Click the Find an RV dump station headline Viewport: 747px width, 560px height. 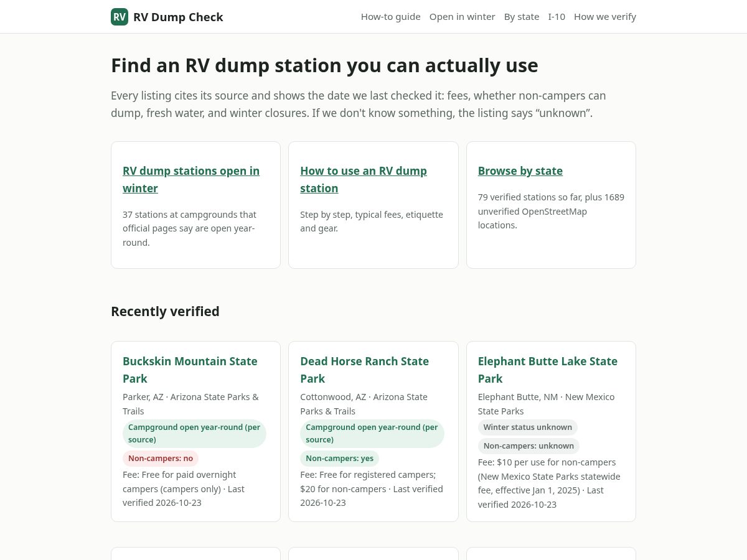[x=324, y=65]
